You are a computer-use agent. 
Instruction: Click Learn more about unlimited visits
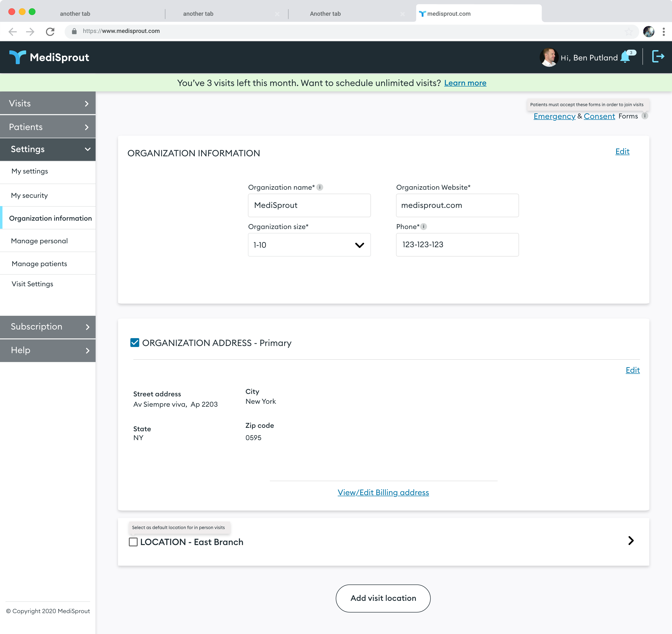point(465,83)
